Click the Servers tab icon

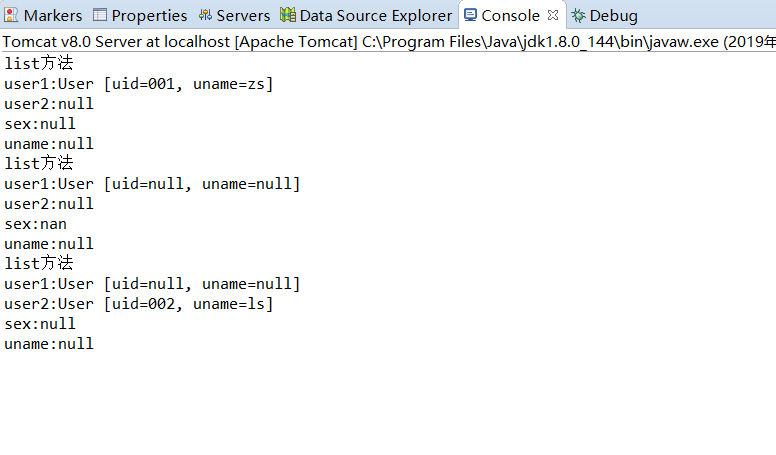click(205, 15)
